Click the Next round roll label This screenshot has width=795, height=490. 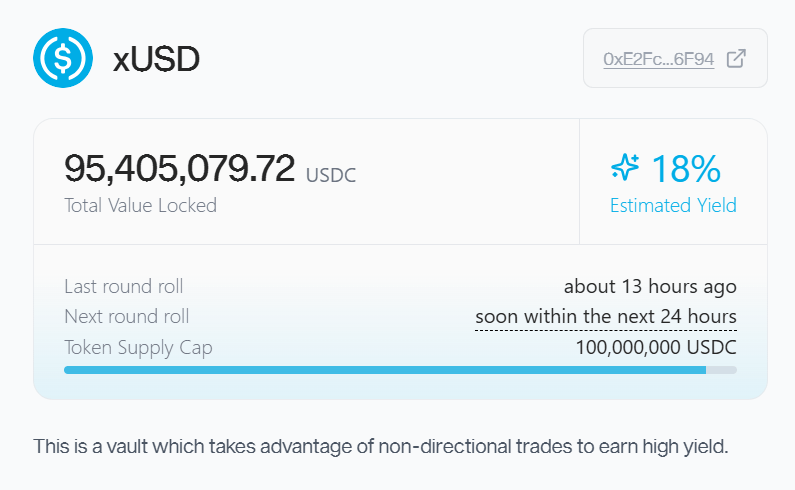click(x=126, y=317)
